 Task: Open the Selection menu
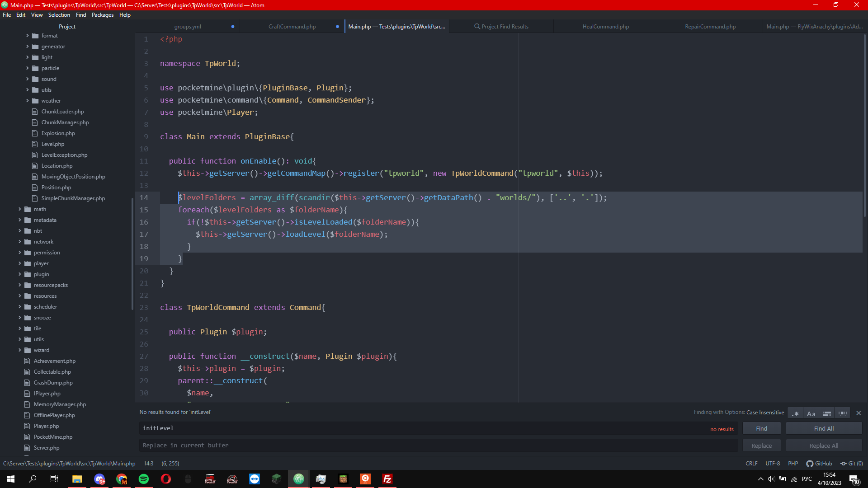coord(59,15)
